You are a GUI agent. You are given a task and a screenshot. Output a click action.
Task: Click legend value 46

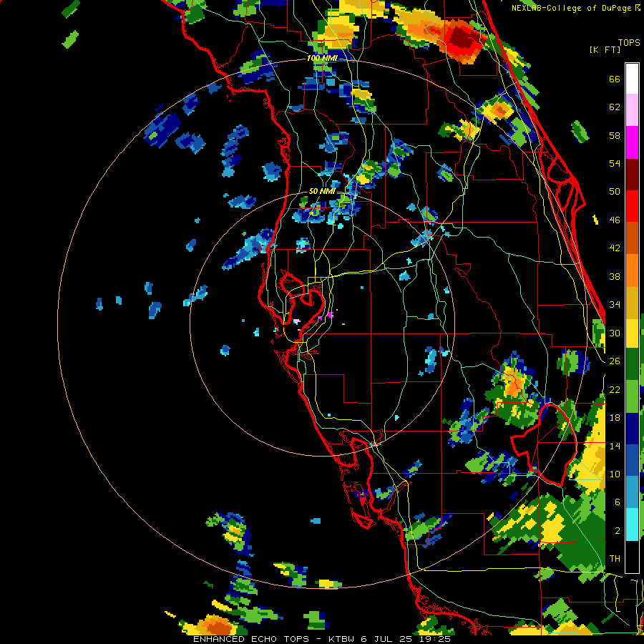click(615, 220)
